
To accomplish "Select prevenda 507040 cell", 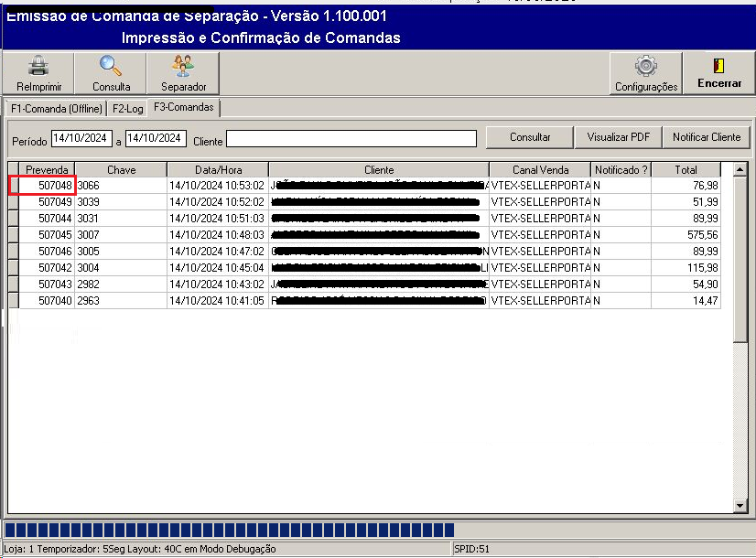I will [x=47, y=301].
